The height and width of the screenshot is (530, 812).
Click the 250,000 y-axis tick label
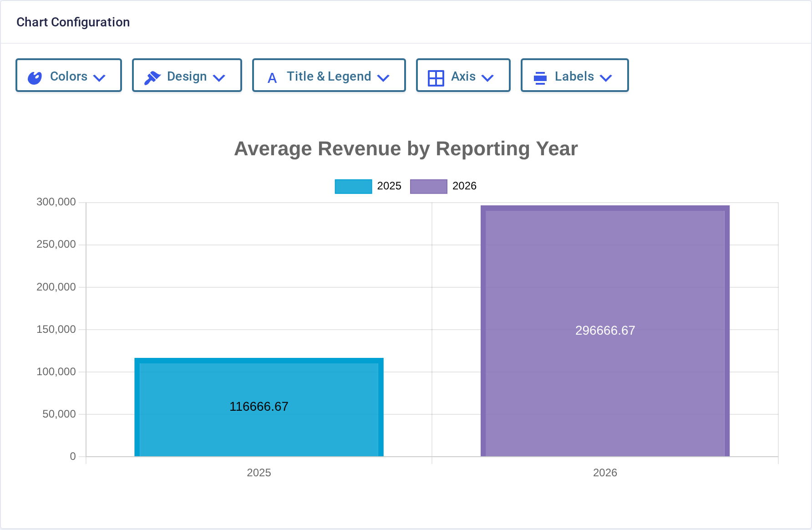(x=56, y=245)
